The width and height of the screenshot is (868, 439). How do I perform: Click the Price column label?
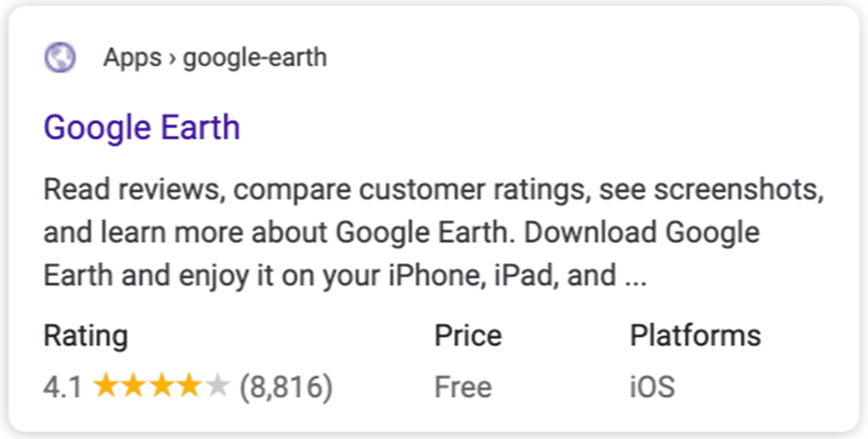(468, 335)
